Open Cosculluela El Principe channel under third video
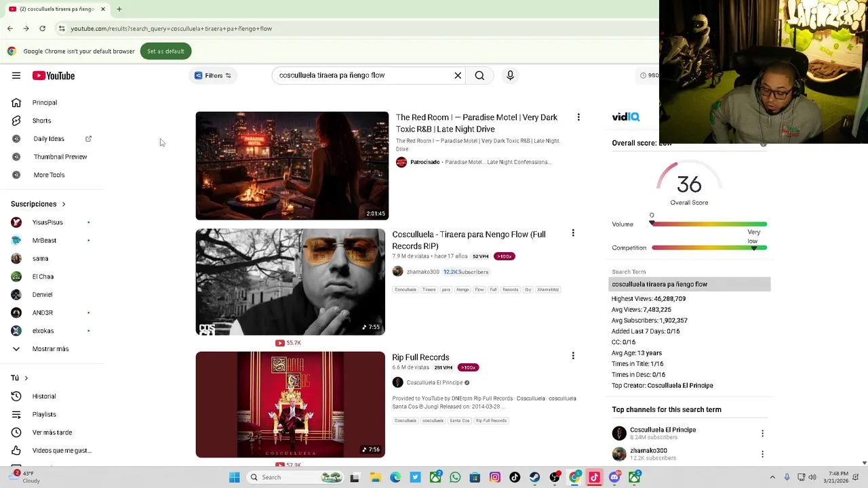This screenshot has width=868, height=488. point(435,382)
